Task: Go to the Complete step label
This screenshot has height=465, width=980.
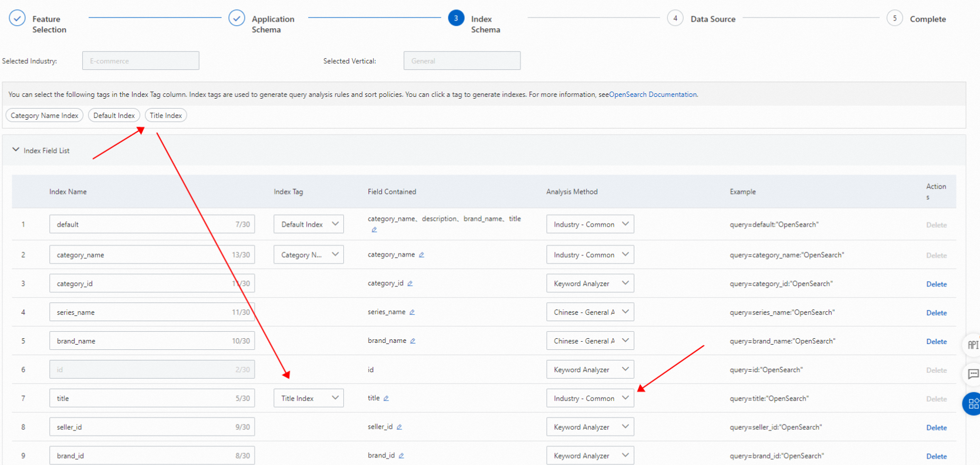Action: 928,19
